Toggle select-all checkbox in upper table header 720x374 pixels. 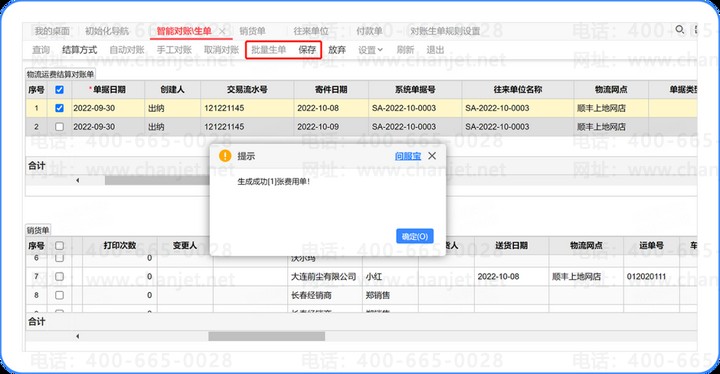[x=59, y=90]
